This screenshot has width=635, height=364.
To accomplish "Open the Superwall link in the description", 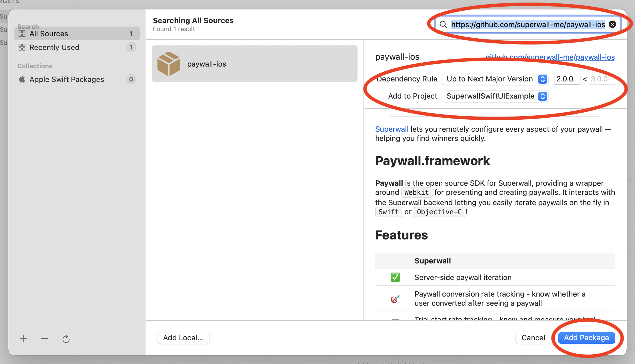I will click(392, 129).
